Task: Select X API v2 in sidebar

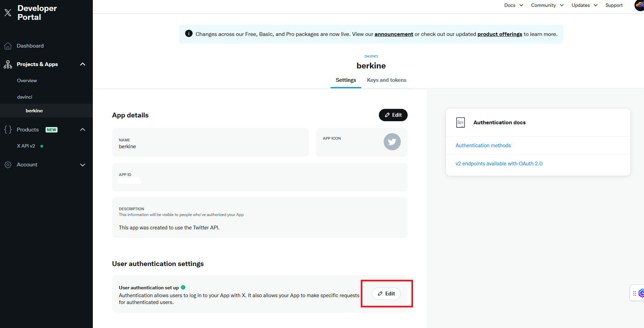Action: click(x=26, y=146)
